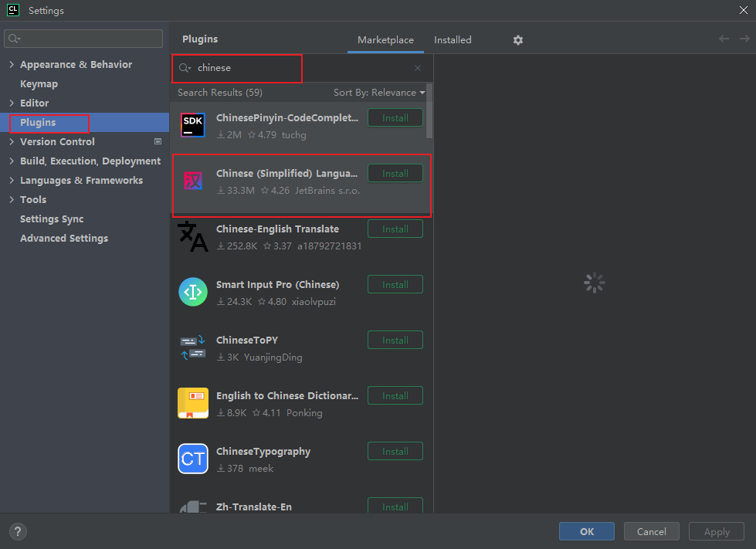Click the plugins gear settings icon
The height and width of the screenshot is (549, 756).
tap(518, 40)
